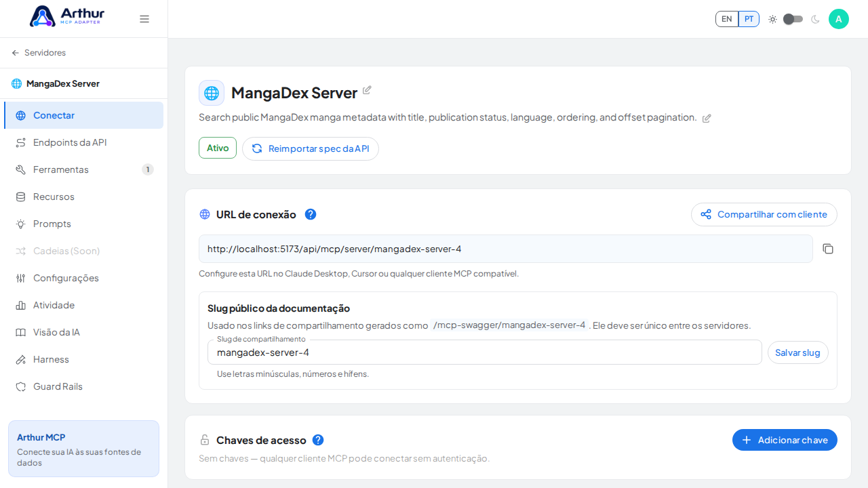868x488 pixels.
Task: Click the lock icon beside Chaves de acesso
Action: (x=205, y=440)
